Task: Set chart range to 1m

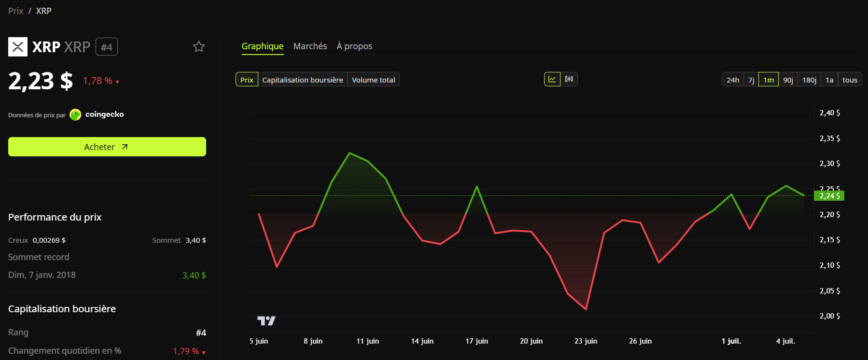Action: click(769, 80)
